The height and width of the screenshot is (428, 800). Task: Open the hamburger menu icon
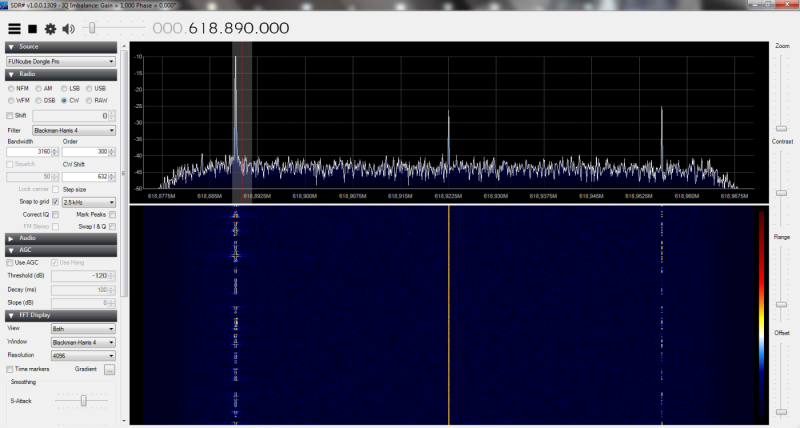pyautogui.click(x=14, y=29)
